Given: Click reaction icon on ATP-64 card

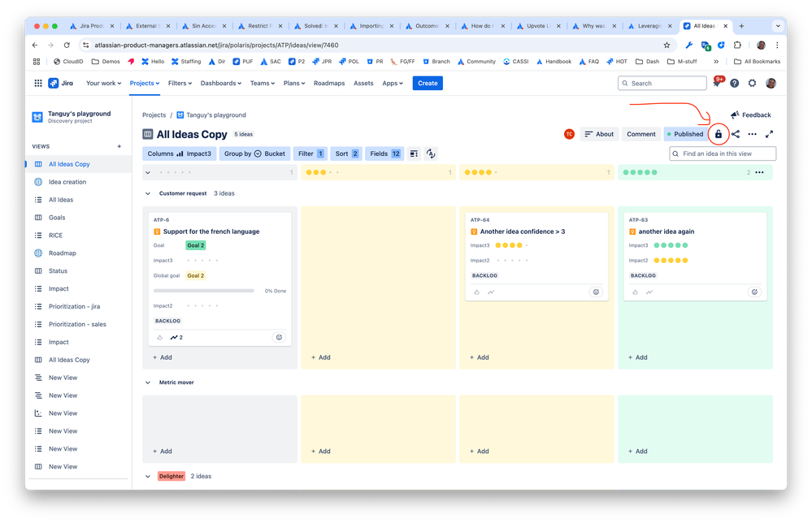Looking at the screenshot, I should click(x=596, y=292).
